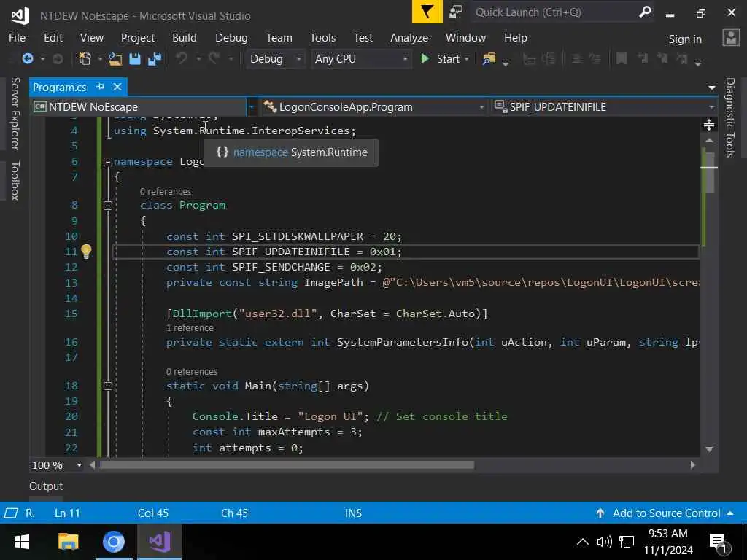Click Add to Source Control in status bar

(x=666, y=513)
